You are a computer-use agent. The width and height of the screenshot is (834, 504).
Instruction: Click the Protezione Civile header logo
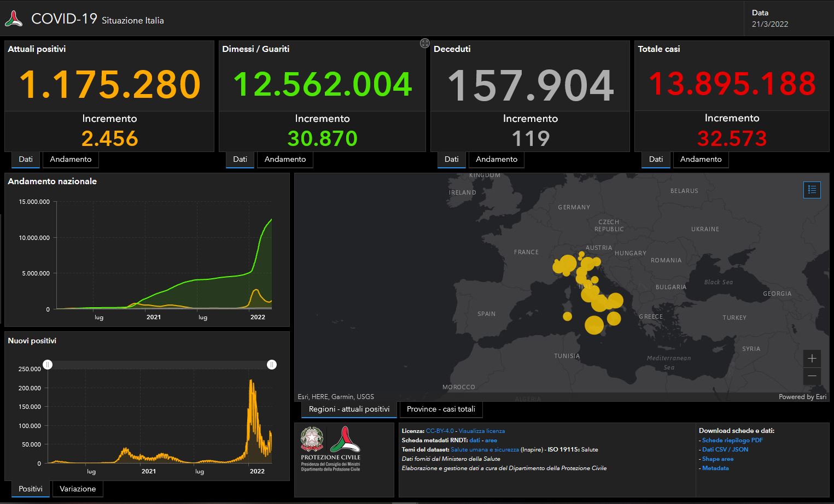(14, 19)
